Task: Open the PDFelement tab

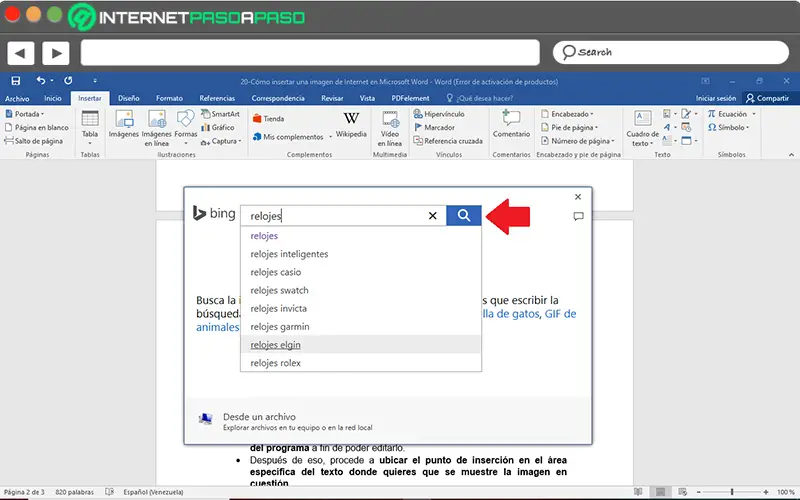Action: click(x=410, y=98)
